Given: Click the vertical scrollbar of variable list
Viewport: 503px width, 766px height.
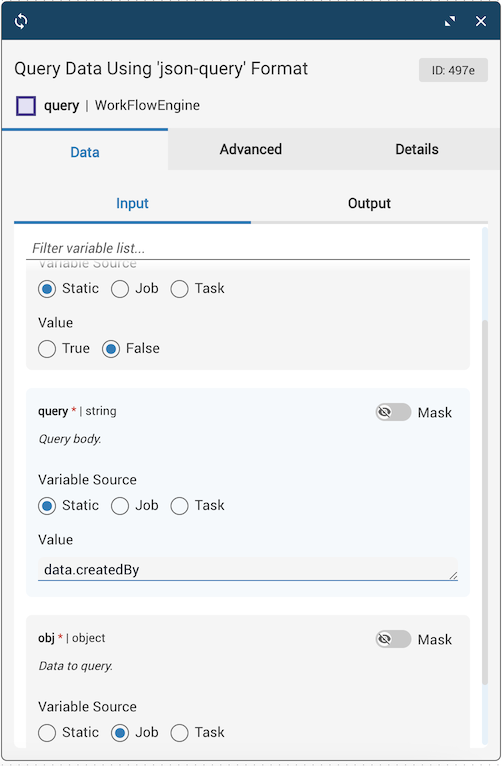Looking at the screenshot, I should tap(484, 502).
